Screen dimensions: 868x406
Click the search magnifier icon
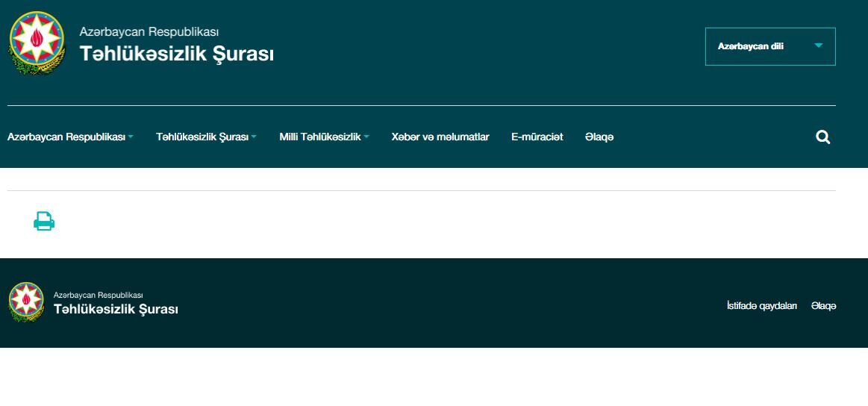click(822, 137)
